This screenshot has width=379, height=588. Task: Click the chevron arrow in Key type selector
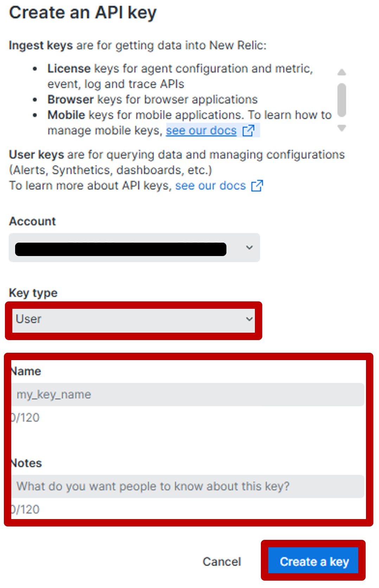tap(249, 319)
